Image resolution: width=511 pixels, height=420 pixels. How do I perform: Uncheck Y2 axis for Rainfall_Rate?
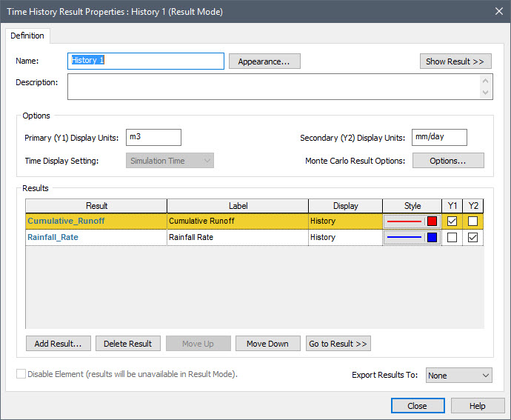(472, 238)
